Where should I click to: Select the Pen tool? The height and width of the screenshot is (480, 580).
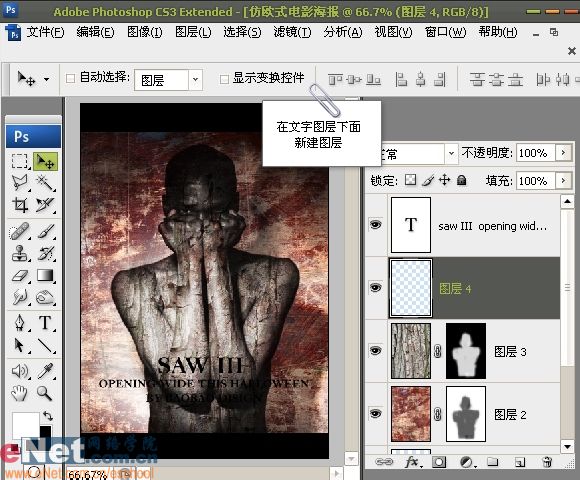pyautogui.click(x=20, y=323)
